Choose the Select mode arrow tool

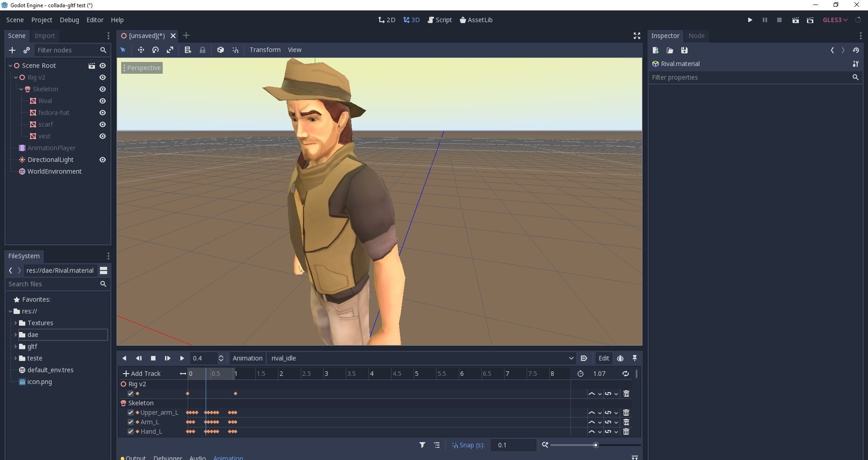(123, 50)
